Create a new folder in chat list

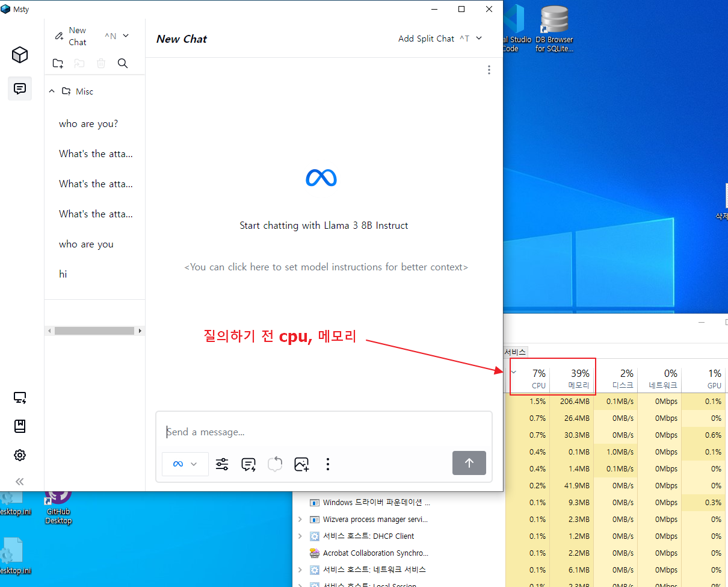[x=58, y=63]
